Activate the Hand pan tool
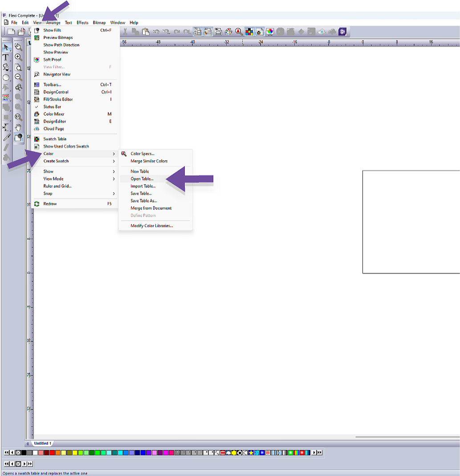Screen dimensions: 460x476 (x=18, y=127)
